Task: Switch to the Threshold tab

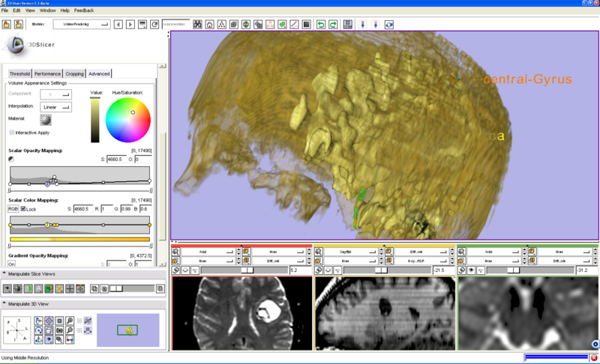Action: click(x=19, y=73)
